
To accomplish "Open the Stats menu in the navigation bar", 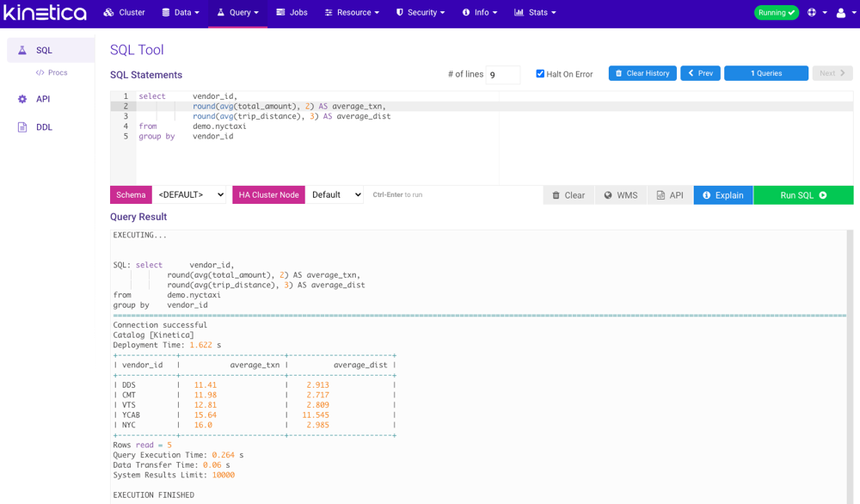I will pos(536,12).
